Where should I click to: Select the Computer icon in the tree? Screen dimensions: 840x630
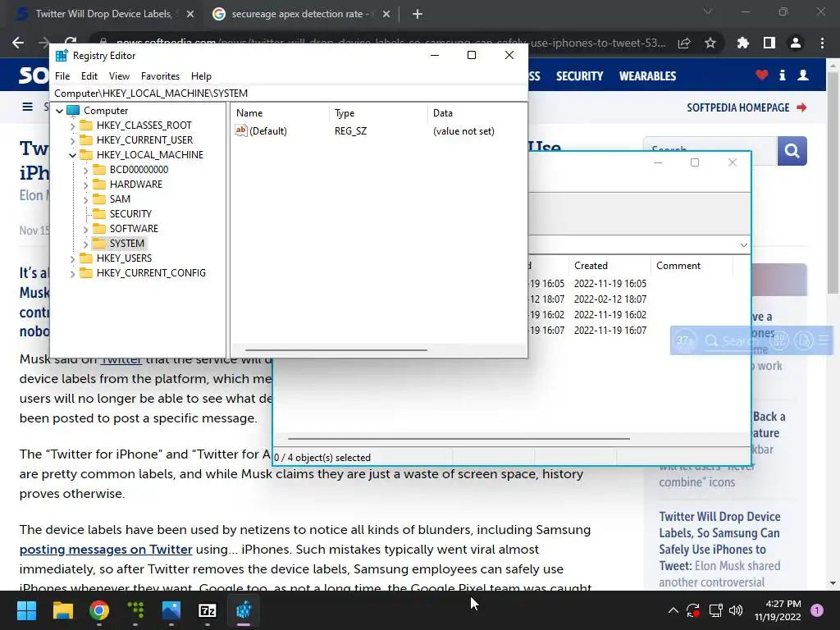pos(73,111)
